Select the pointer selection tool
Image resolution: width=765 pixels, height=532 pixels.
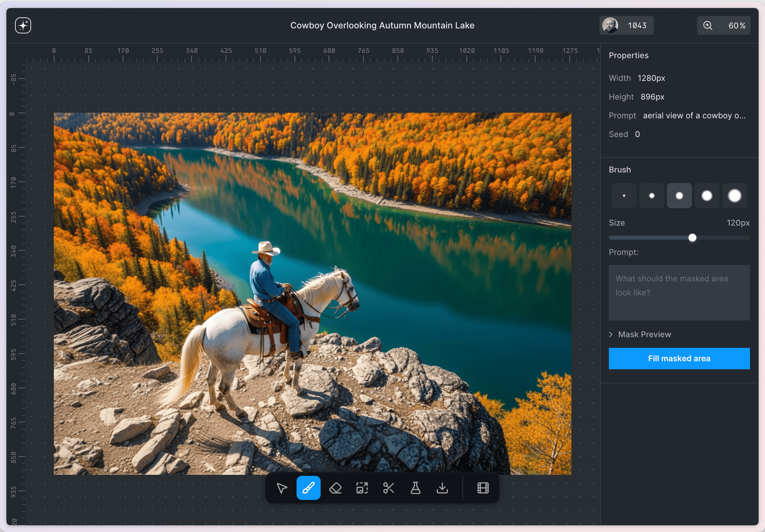pyautogui.click(x=282, y=488)
